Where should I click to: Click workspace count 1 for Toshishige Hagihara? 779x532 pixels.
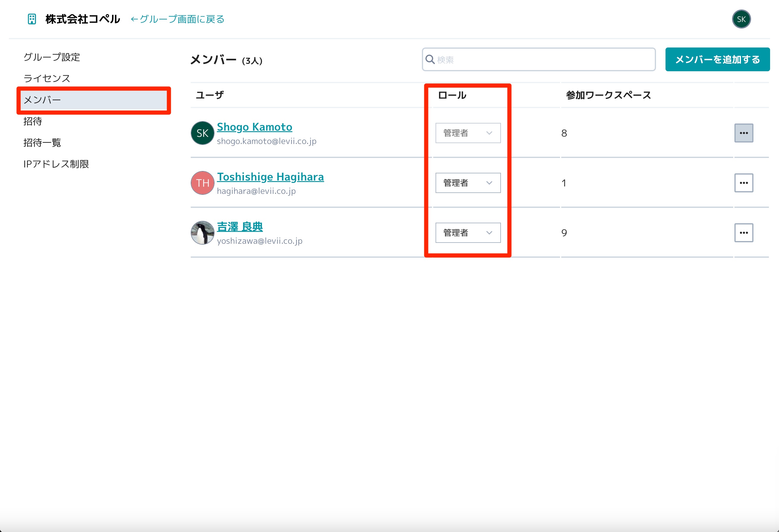564,183
